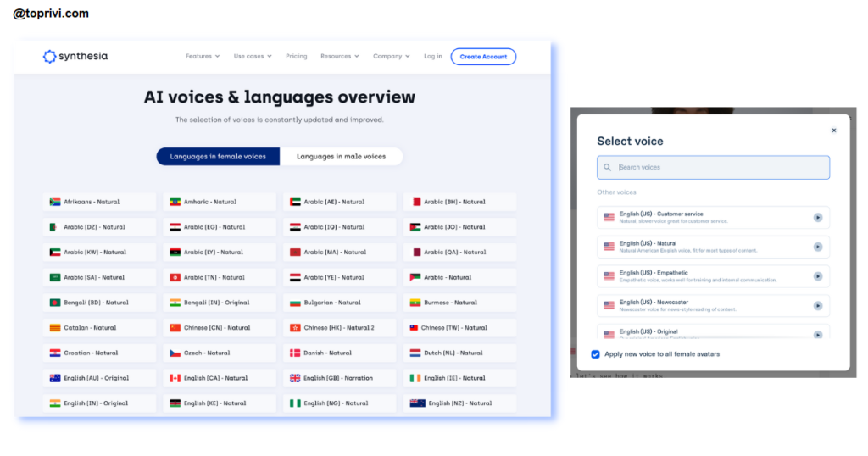The height and width of the screenshot is (456, 868).
Task: Toggle Apply new voice to all female avatars
Action: [x=595, y=354]
